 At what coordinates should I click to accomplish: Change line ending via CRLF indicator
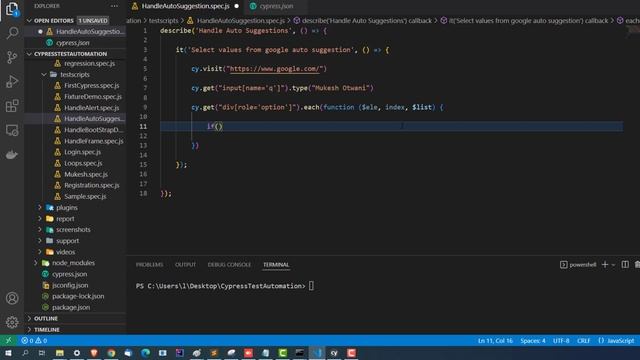tap(583, 340)
